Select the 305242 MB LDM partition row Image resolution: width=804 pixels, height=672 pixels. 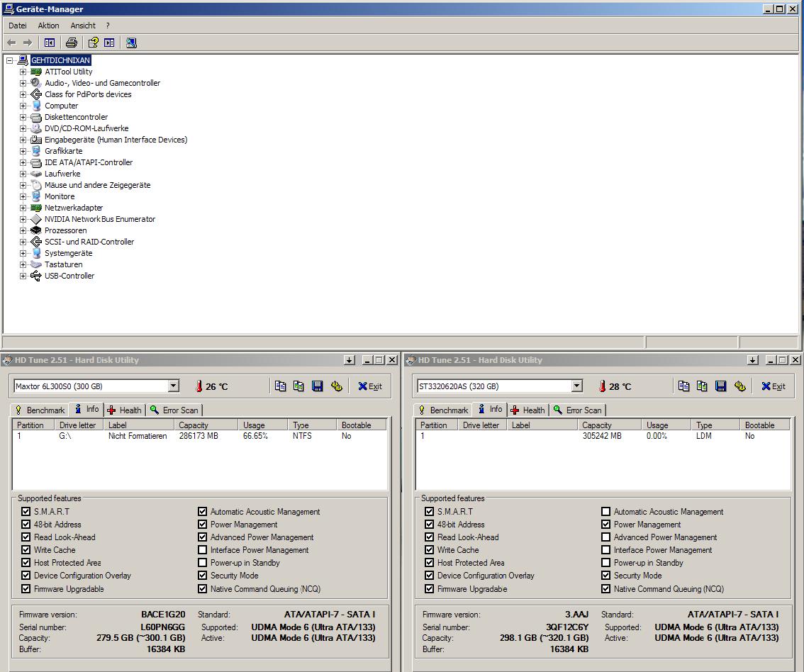coord(603,436)
